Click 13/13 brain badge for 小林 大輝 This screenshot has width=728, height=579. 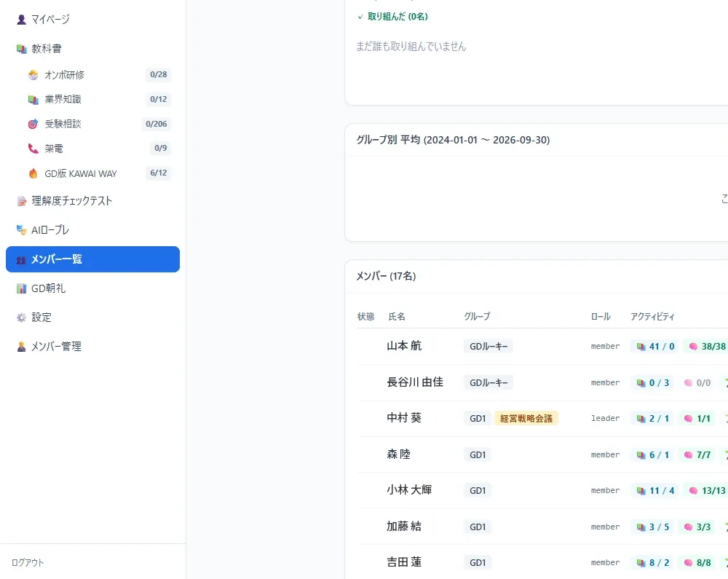click(706, 491)
